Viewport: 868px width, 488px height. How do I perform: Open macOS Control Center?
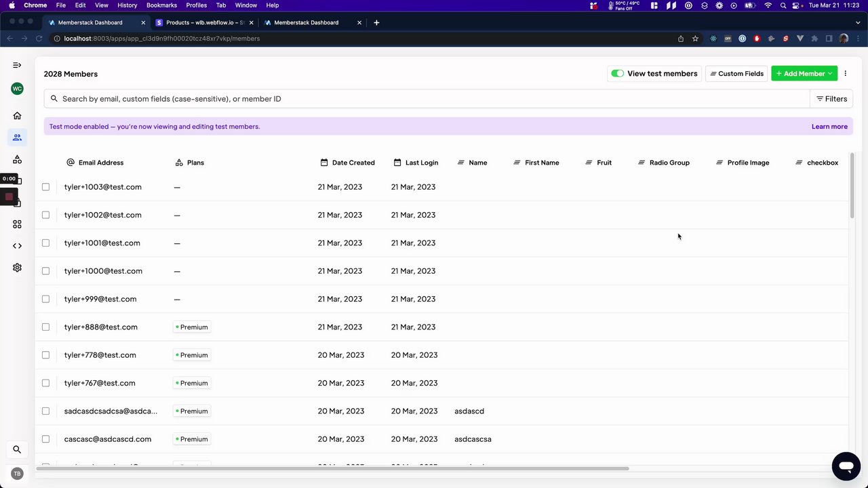[x=797, y=5]
